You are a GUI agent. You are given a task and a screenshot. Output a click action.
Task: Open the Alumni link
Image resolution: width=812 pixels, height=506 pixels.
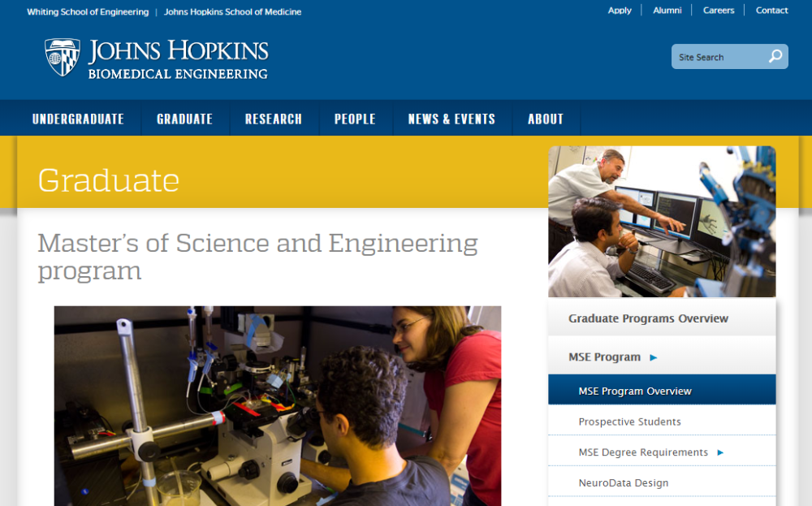click(667, 11)
